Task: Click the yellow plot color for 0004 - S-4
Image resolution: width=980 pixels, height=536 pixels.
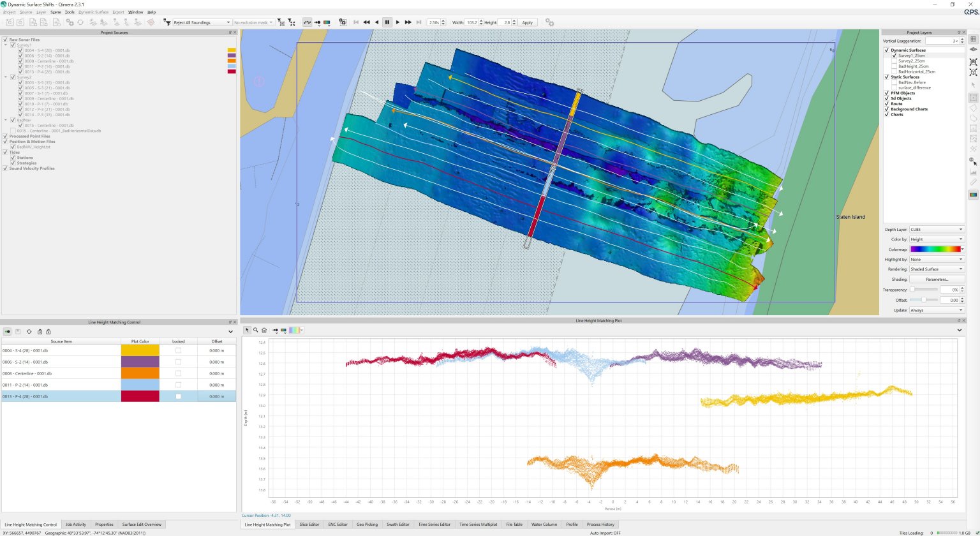Action: click(x=140, y=350)
